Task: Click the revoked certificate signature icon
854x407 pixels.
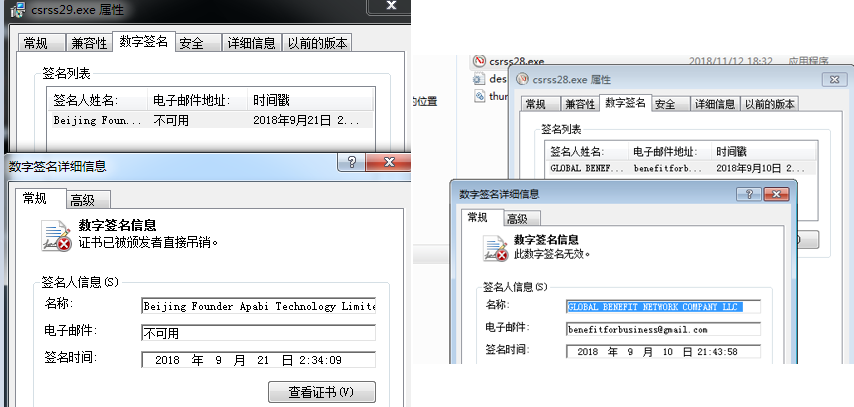Action: [55, 236]
